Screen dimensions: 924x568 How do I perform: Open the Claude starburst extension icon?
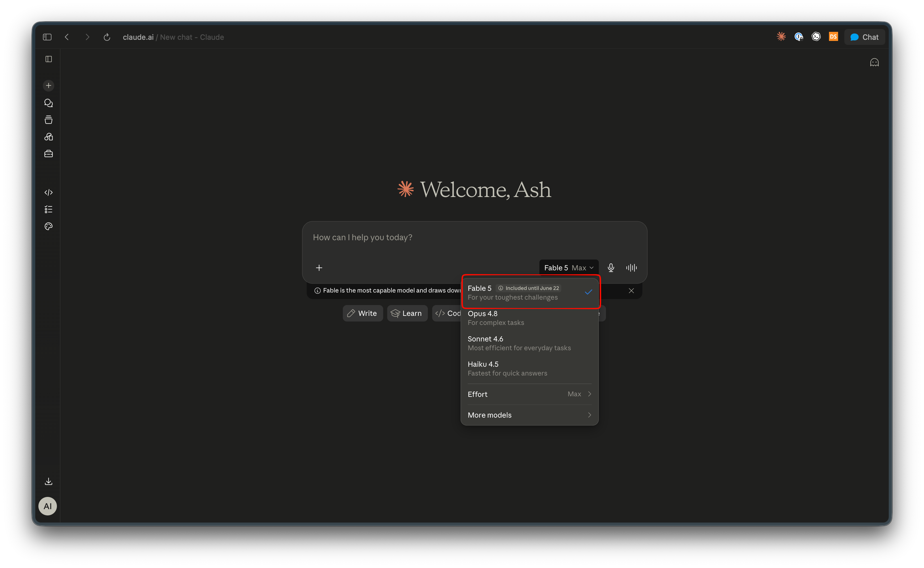pyautogui.click(x=781, y=36)
